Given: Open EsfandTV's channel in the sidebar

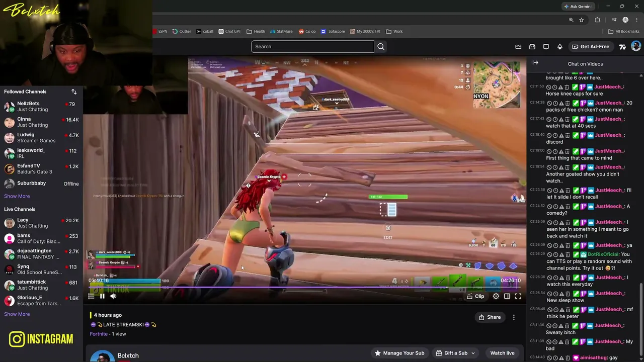Looking at the screenshot, I should (41, 169).
